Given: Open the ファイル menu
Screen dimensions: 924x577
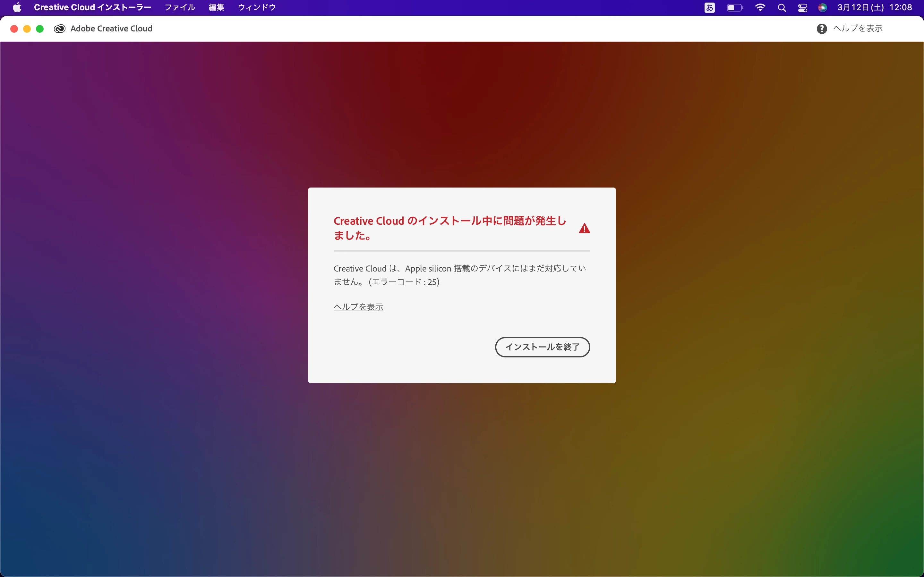Looking at the screenshot, I should 180,7.
